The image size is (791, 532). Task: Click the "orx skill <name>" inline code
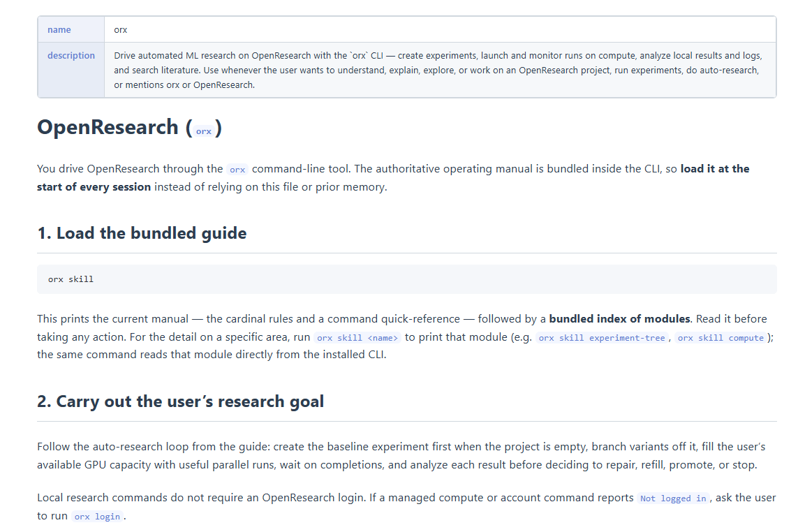click(357, 338)
